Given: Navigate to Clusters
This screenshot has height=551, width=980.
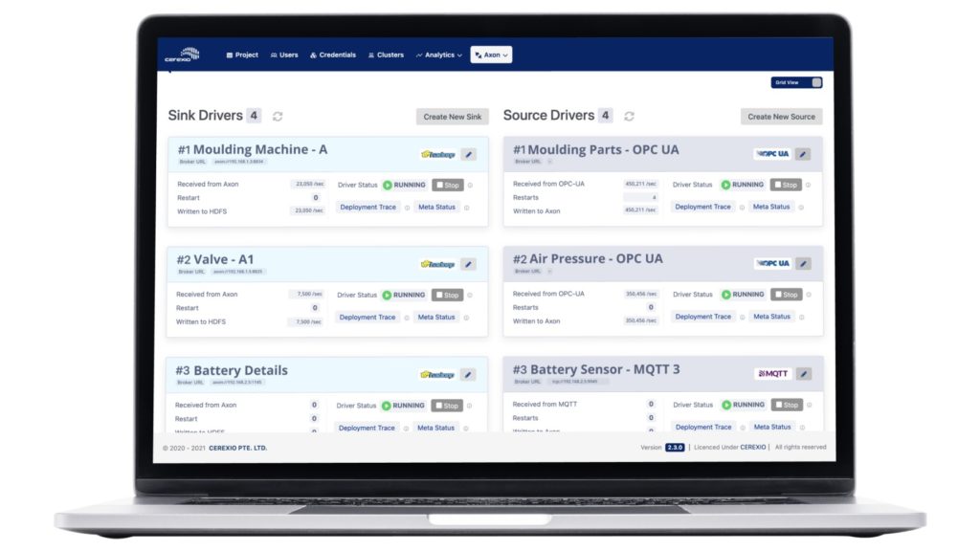Looking at the screenshot, I should click(x=387, y=55).
